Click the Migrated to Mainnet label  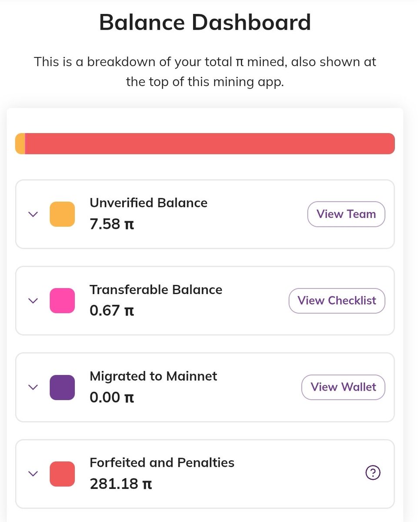click(153, 376)
